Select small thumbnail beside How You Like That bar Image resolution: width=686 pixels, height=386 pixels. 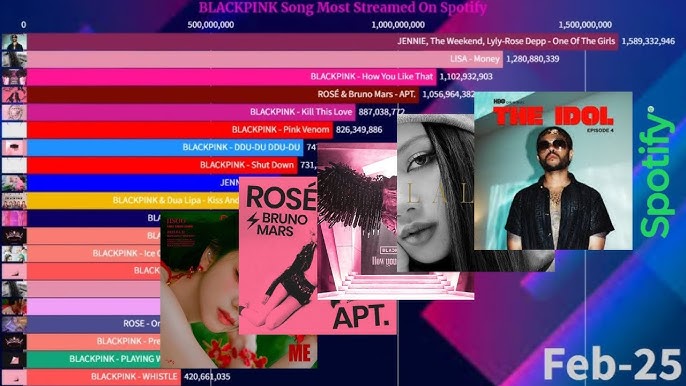pos(14,77)
